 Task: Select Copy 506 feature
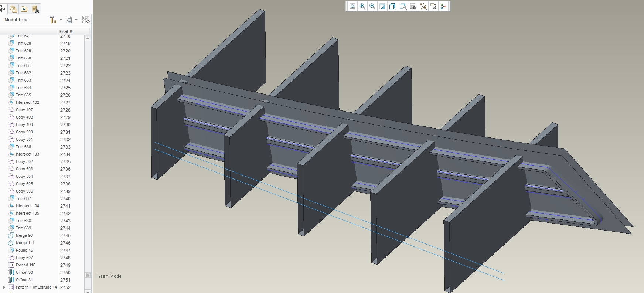tap(24, 191)
